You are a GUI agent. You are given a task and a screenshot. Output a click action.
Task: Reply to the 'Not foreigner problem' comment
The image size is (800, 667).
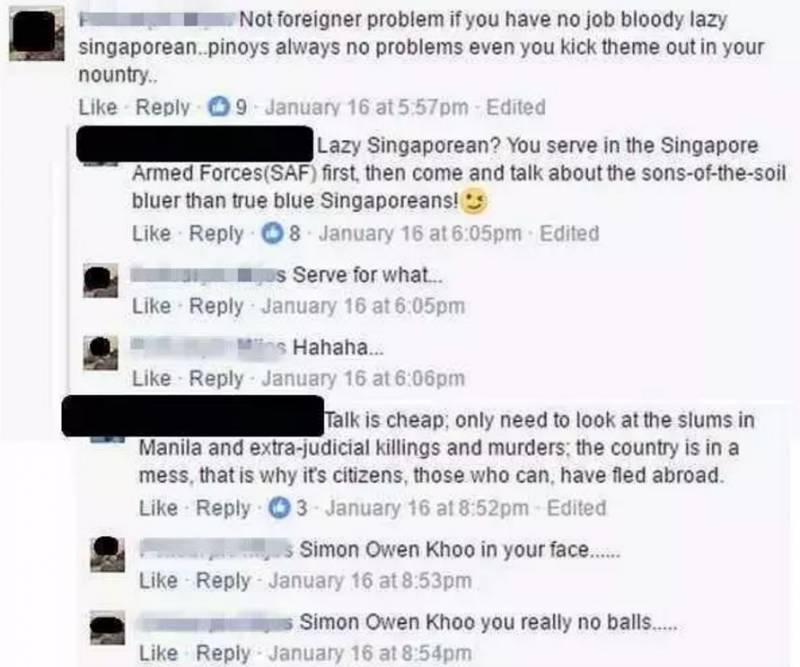point(163,107)
